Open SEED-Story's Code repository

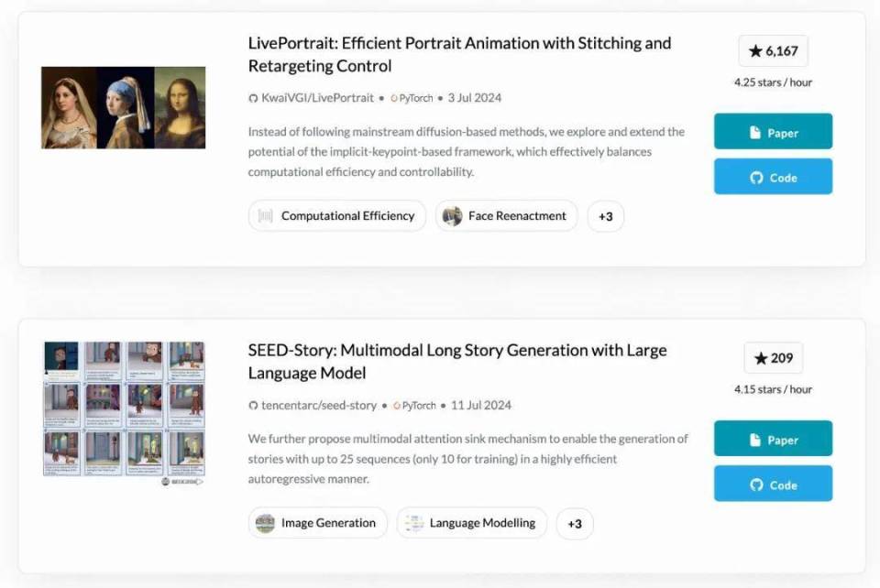(773, 485)
